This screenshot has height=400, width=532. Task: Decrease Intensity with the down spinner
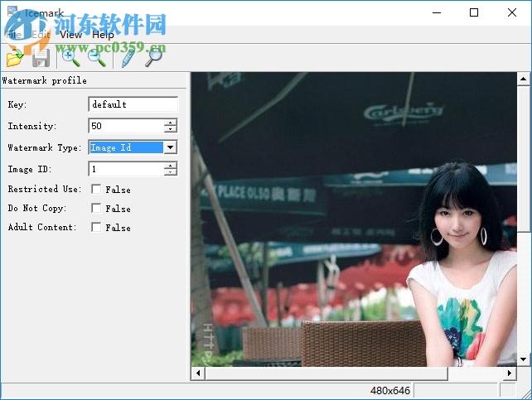pyautogui.click(x=171, y=129)
